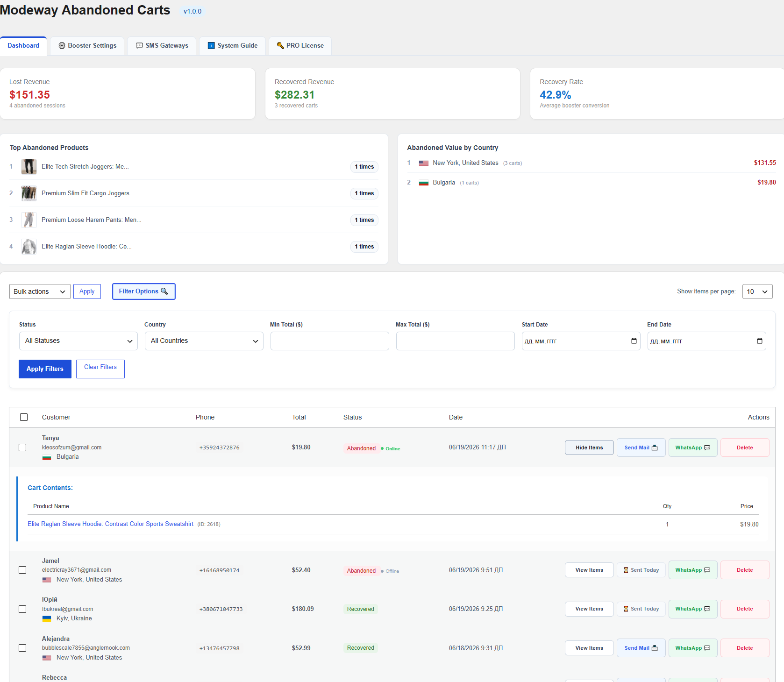The image size is (784, 682).
Task: Delete Юрій's recovered cart
Action: (x=745, y=609)
